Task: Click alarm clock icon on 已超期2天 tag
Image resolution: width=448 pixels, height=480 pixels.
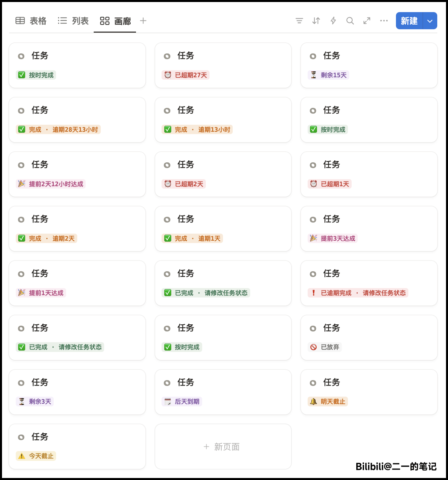Action: (x=168, y=184)
